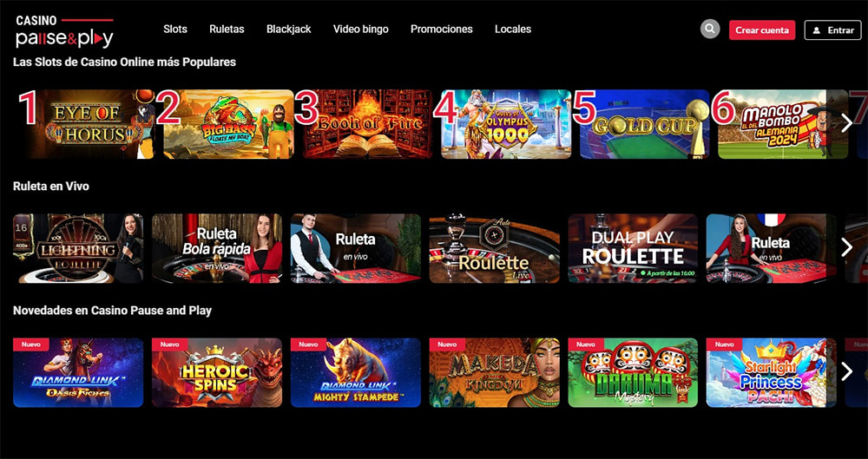Click the user icon in Entrar button
This screenshot has width=868, height=459.
816,30
